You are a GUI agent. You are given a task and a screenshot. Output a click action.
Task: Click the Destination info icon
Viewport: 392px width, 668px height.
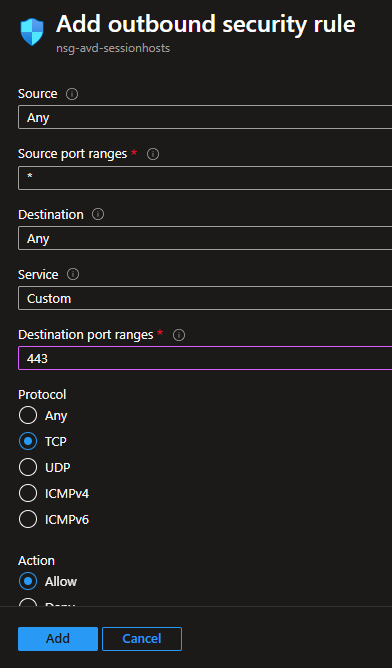[x=98, y=214]
